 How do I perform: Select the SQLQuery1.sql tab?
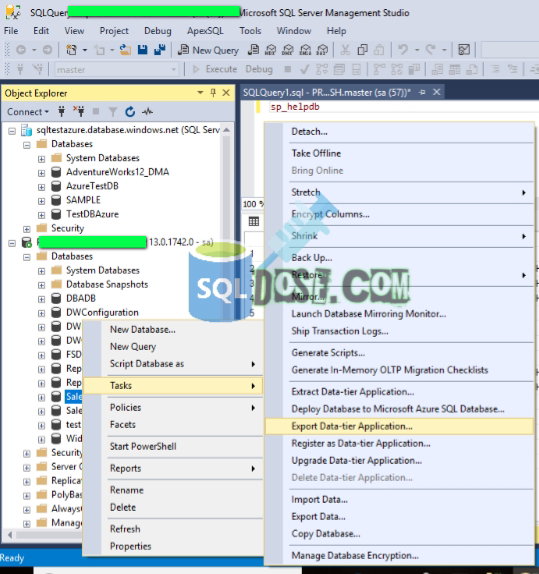327,92
